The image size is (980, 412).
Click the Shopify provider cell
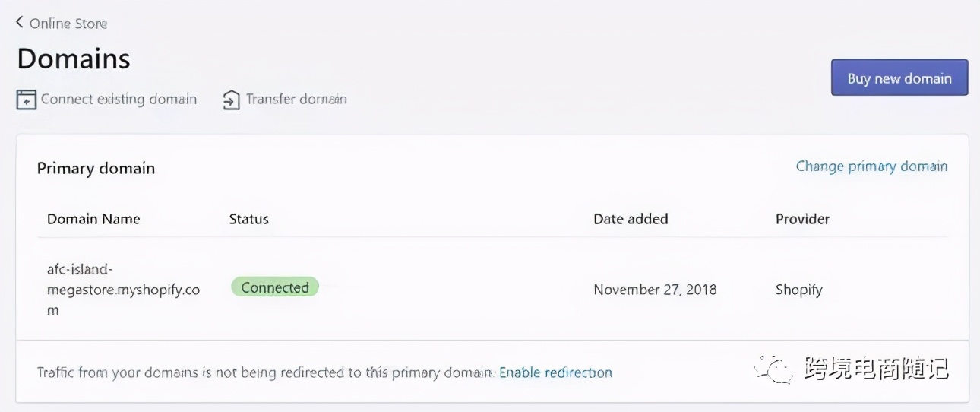(x=798, y=290)
